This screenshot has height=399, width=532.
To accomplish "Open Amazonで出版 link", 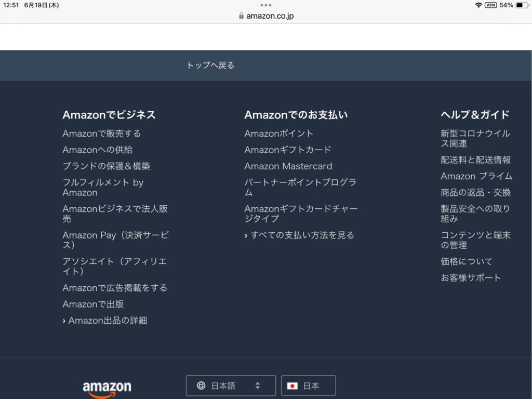I will (94, 304).
